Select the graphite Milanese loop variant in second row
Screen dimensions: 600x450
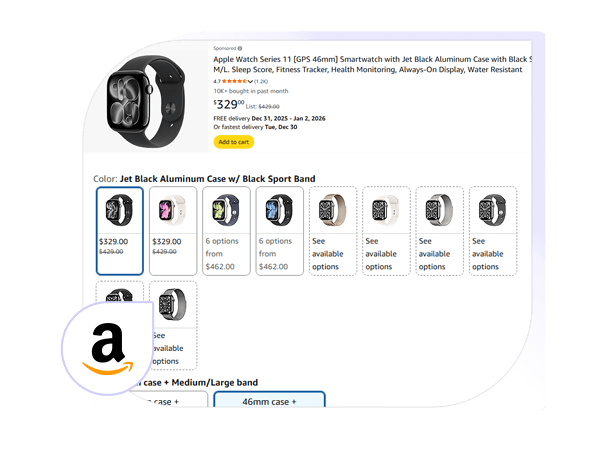(173, 325)
